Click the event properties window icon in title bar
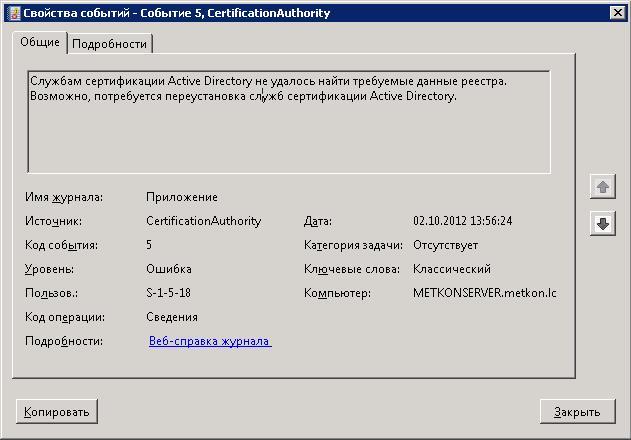The width and height of the screenshot is (631, 440). tap(10, 13)
